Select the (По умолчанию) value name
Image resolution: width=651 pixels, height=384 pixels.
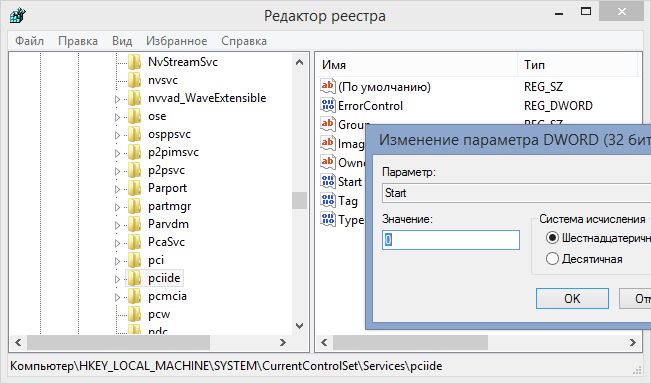pos(384,87)
